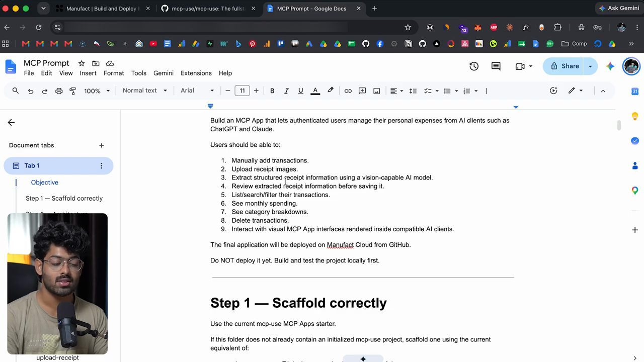Screen dimensions: 644x362
Task: Open the comments panel icon
Action: (x=496, y=66)
